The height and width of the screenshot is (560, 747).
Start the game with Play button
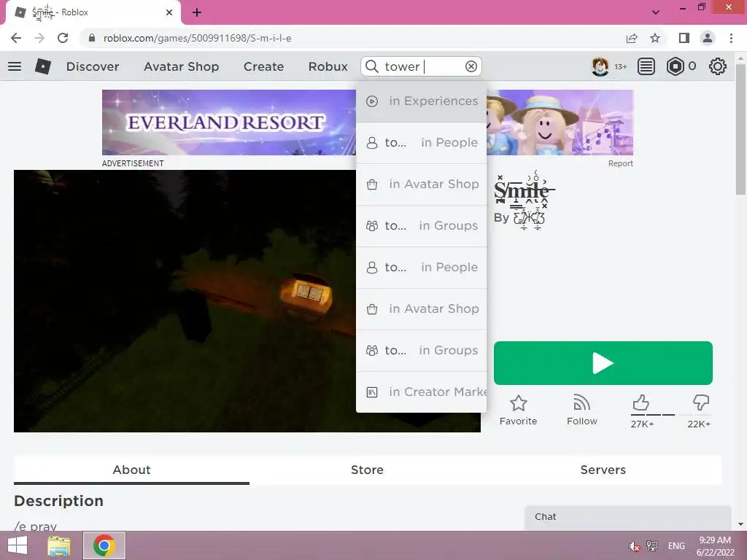(x=603, y=363)
